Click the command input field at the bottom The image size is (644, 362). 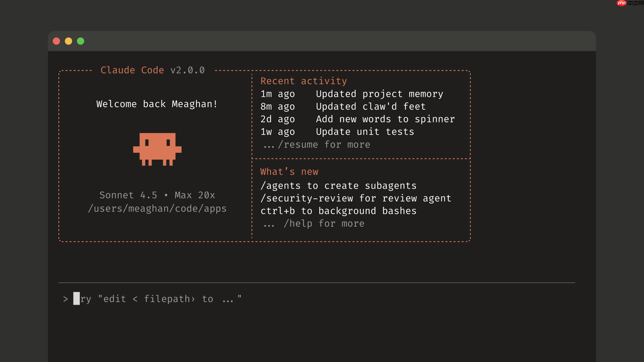pyautogui.click(x=235, y=299)
